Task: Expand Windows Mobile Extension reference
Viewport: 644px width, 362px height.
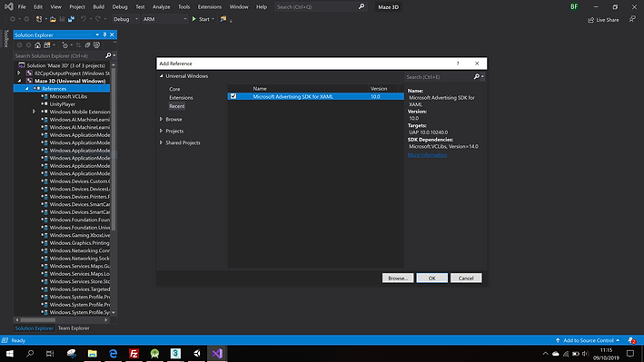Action: (x=35, y=112)
